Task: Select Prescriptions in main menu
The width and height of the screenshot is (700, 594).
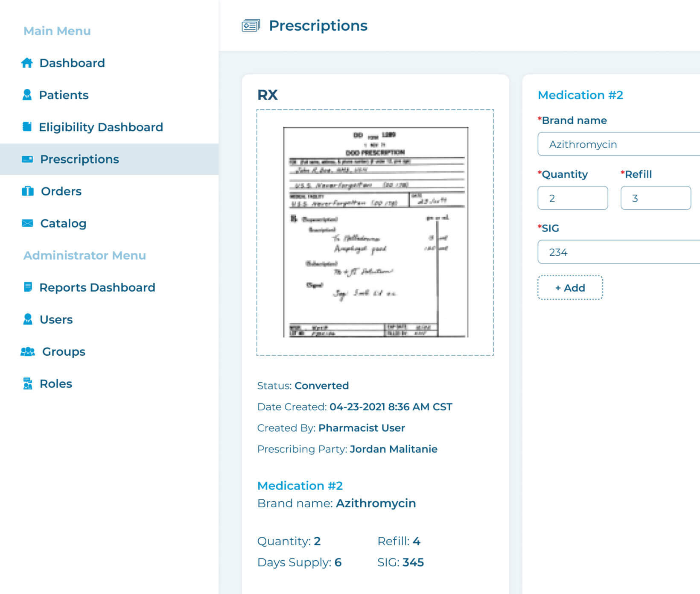Action: [x=109, y=159]
